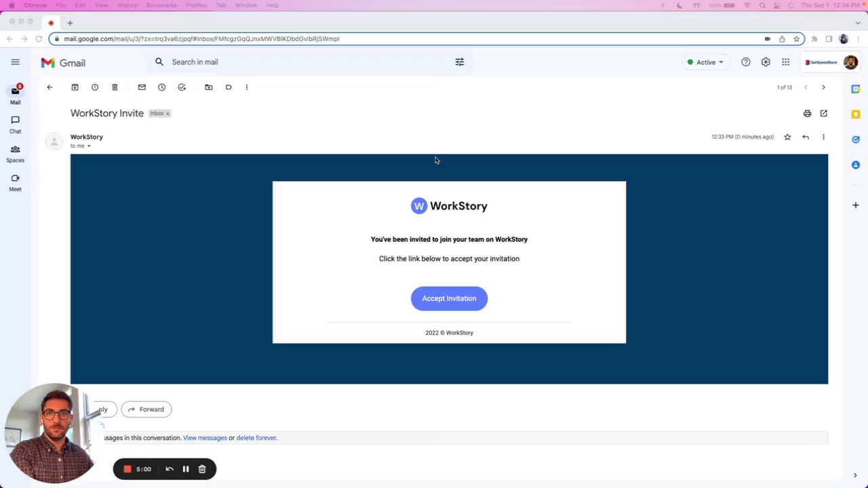Image resolution: width=868 pixels, height=488 pixels.
Task: Click the delete forever link
Action: click(256, 438)
